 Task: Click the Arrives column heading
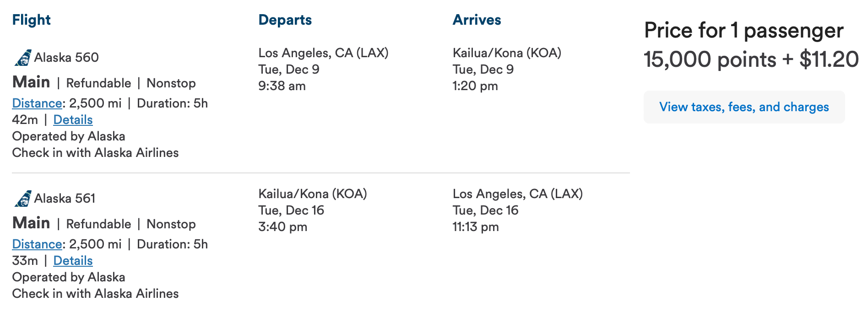477,20
